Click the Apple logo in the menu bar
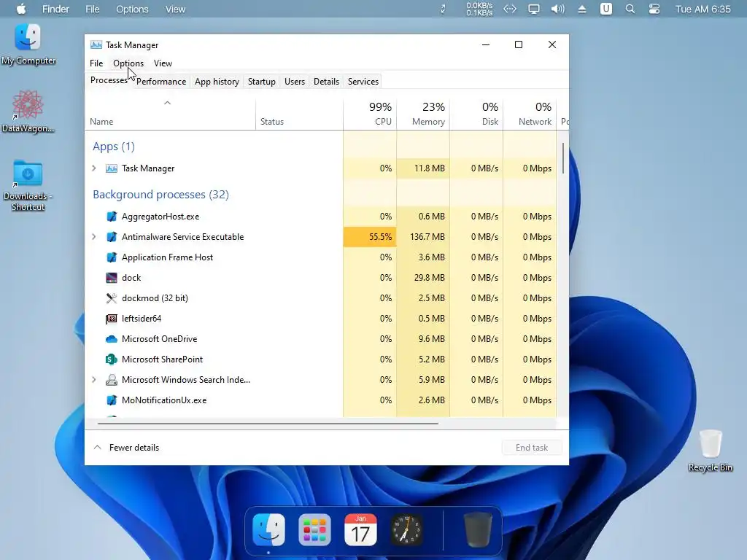Image resolution: width=747 pixels, height=560 pixels. point(21,9)
